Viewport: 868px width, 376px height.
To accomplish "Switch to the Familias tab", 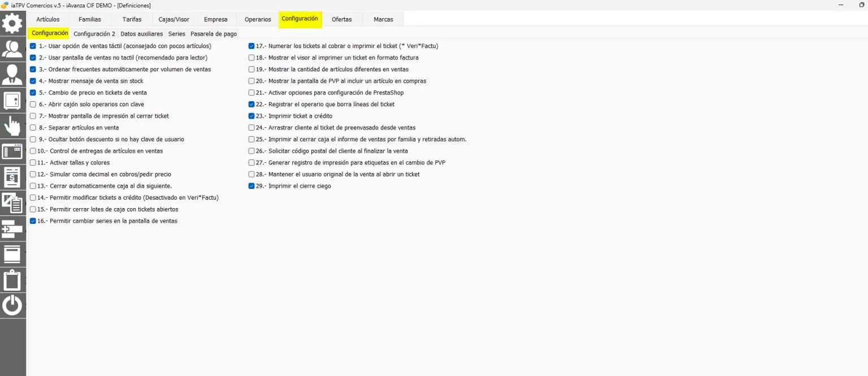I will (x=90, y=19).
